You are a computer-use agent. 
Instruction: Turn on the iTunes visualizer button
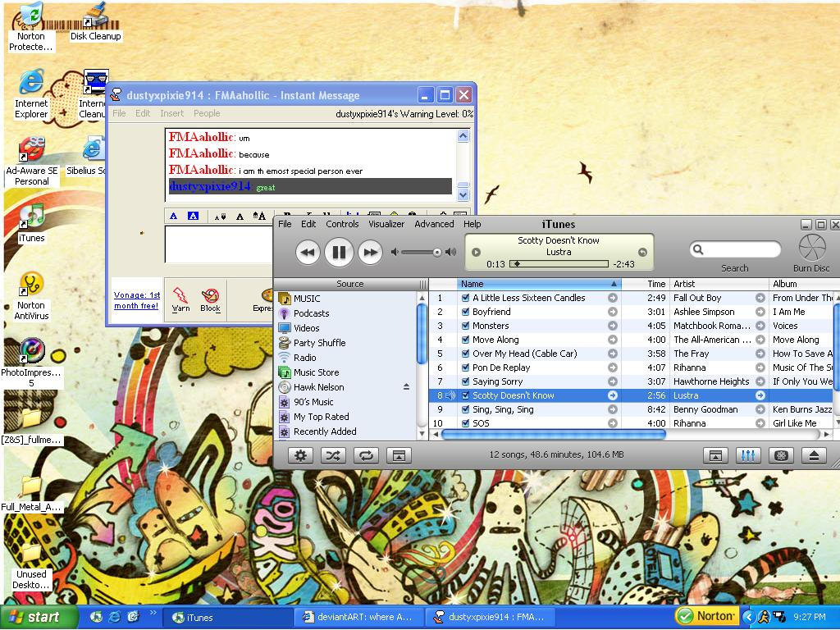point(781,455)
